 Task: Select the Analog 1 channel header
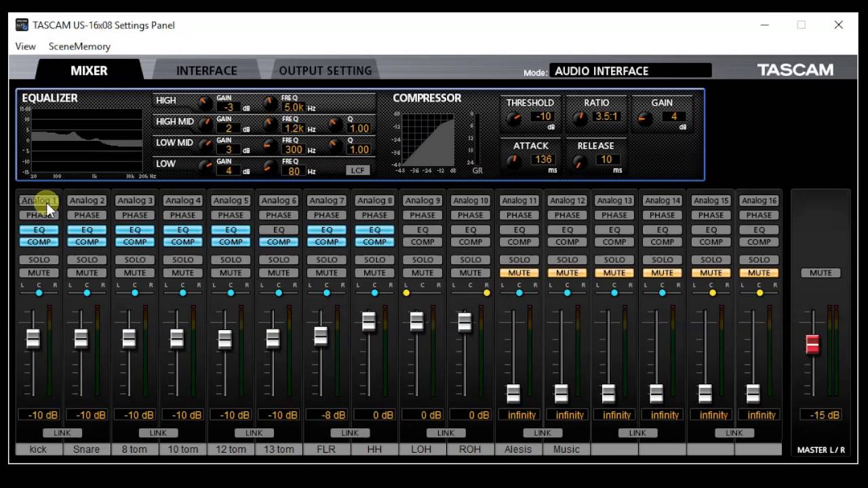(x=39, y=201)
